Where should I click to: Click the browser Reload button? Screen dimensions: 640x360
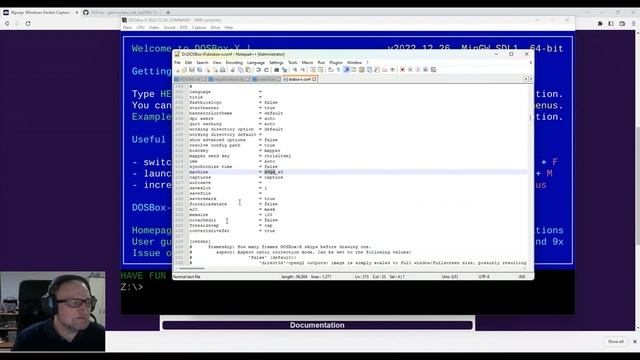pos(28,23)
